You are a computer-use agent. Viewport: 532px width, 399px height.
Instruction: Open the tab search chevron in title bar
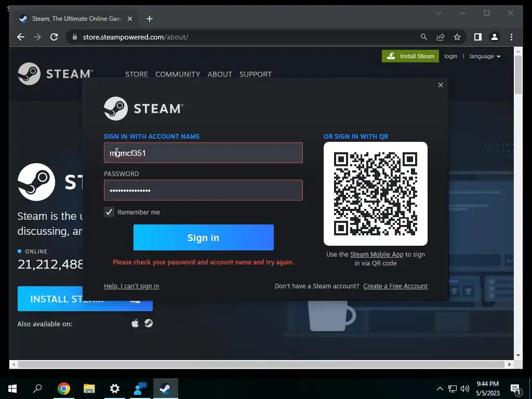pyautogui.click(x=438, y=13)
